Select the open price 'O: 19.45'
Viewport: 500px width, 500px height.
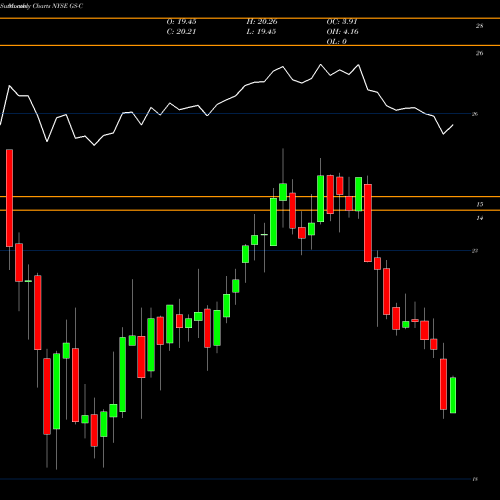(181, 22)
